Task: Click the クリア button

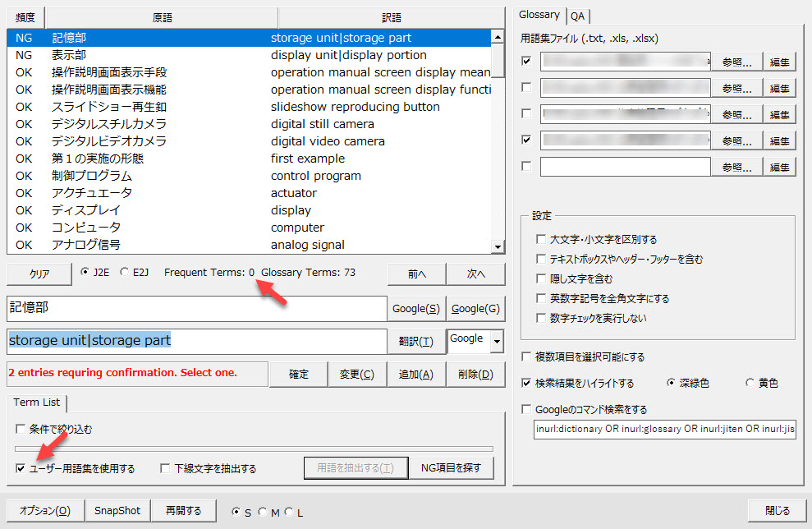Action: point(39,274)
